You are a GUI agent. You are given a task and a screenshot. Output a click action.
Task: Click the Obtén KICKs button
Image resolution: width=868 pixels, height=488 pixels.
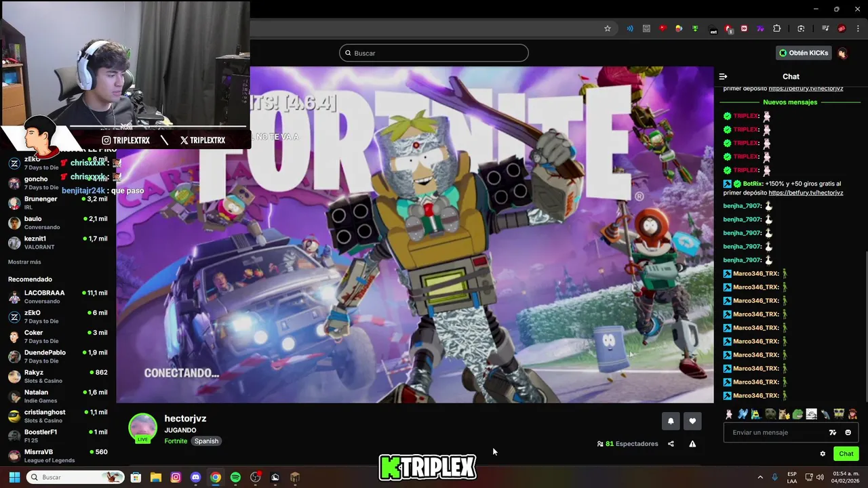(x=804, y=53)
